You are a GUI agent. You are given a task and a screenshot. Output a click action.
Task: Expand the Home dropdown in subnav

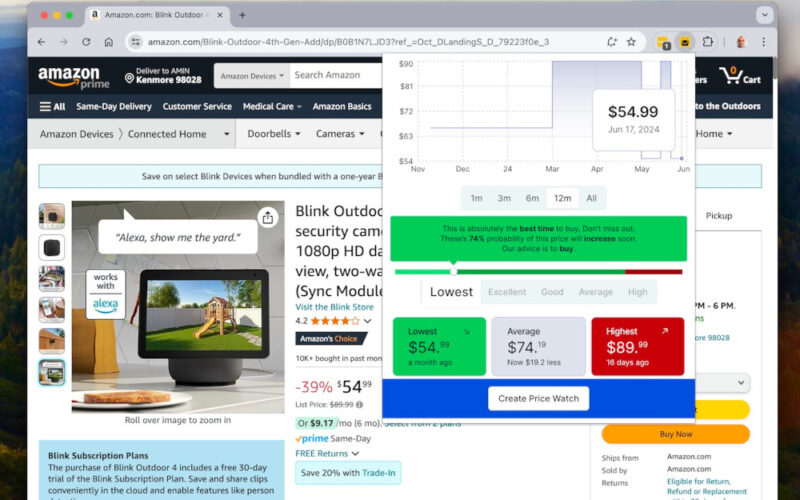714,134
